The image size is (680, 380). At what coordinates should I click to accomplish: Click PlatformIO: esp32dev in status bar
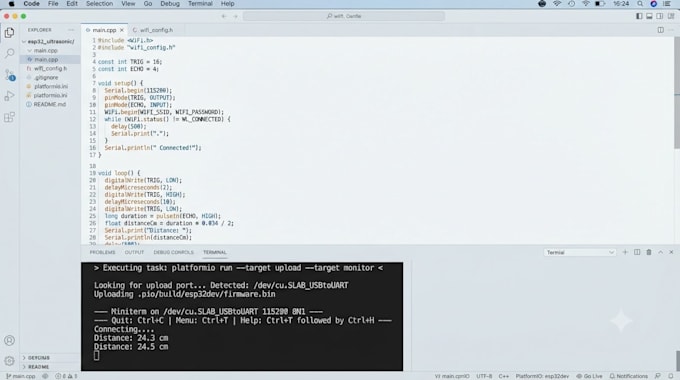click(542, 376)
